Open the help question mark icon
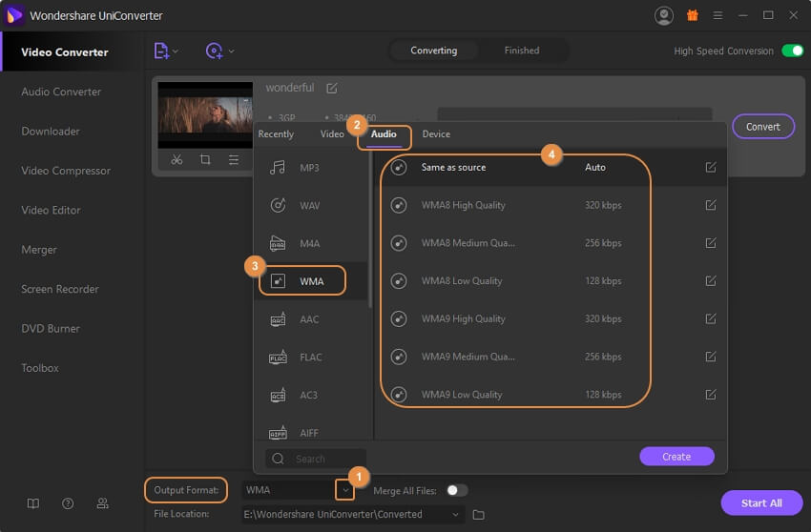 pos(68,503)
